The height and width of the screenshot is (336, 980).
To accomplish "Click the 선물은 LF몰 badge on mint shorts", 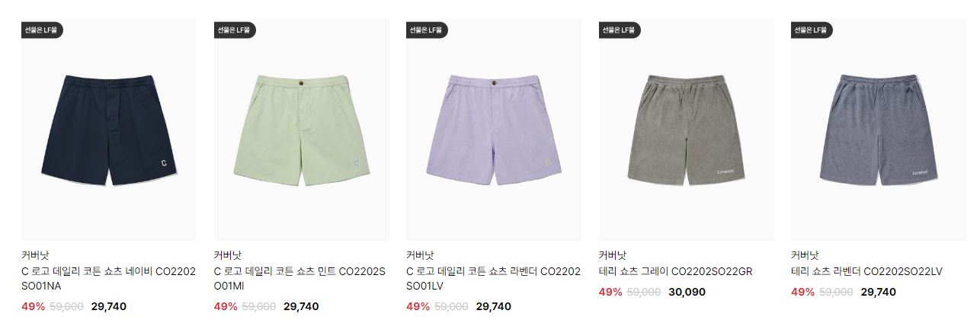I will point(235,30).
